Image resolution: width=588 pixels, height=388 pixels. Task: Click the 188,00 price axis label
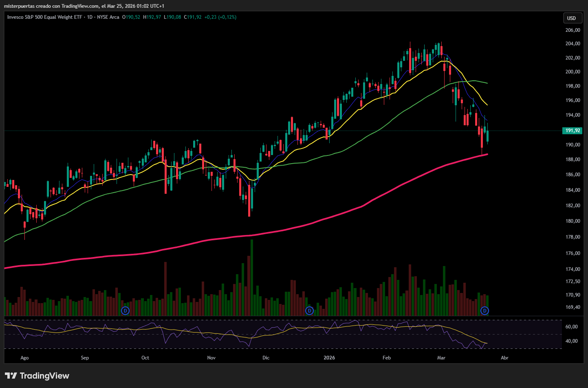573,160
